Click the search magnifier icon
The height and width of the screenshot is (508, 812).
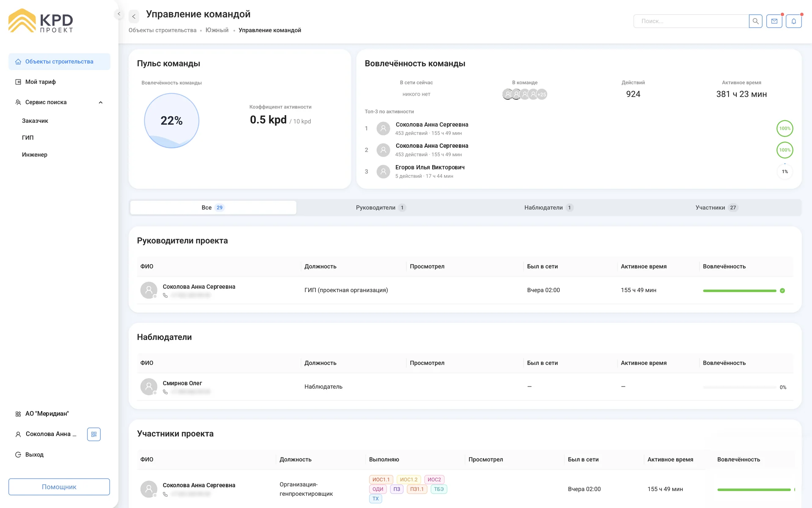coord(755,21)
